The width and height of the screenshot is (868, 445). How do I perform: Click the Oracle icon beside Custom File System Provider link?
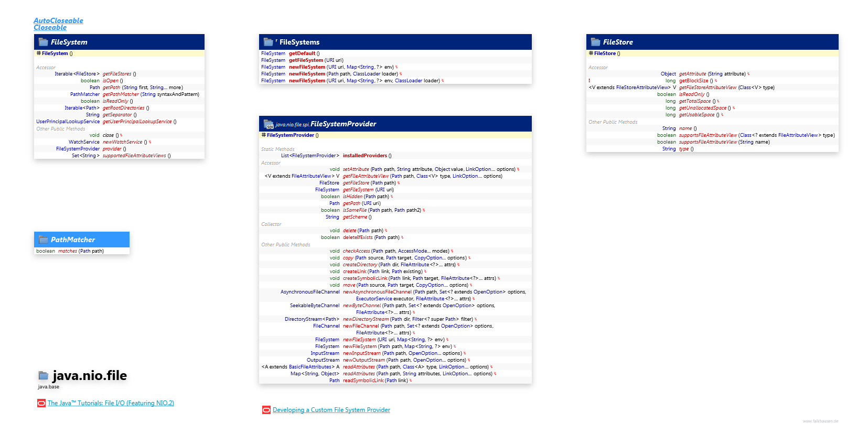(266, 410)
